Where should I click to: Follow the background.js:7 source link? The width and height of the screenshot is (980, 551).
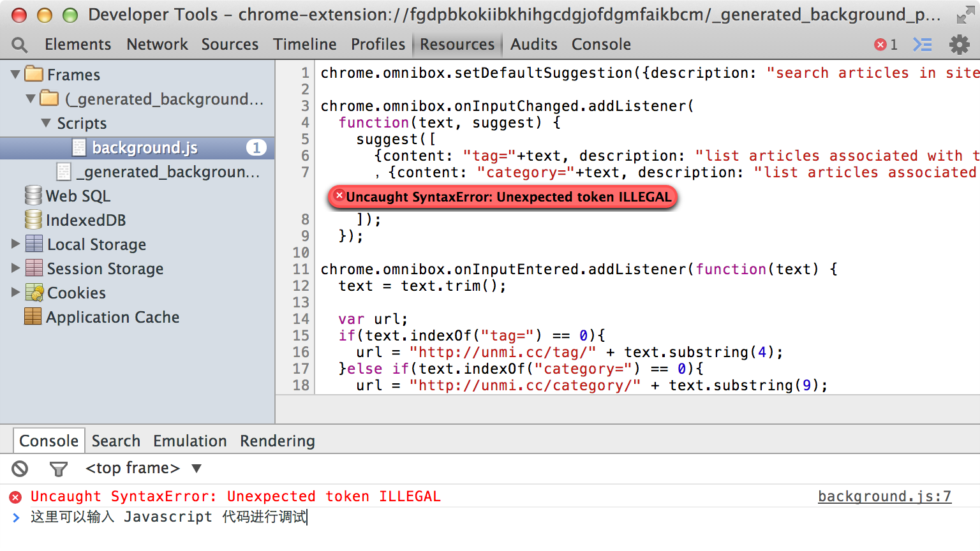point(884,496)
